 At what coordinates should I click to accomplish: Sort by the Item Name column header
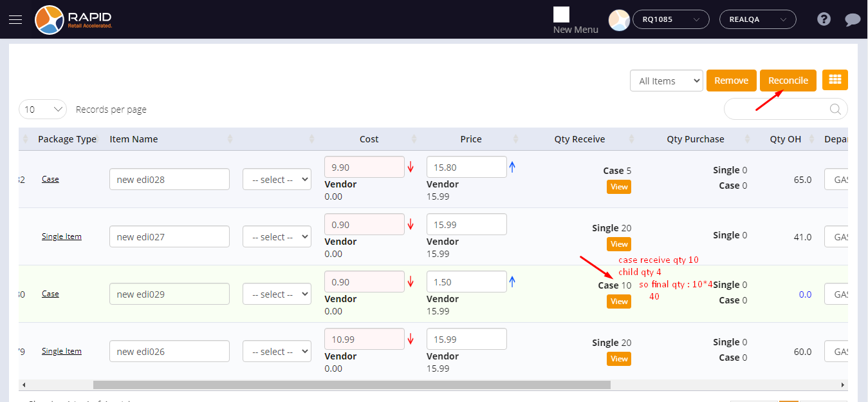134,139
